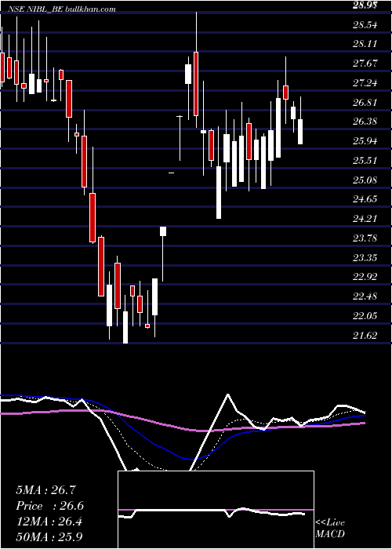Click the 22.92 price axis label
Viewport: 392px width, 549px height.
tap(366, 277)
